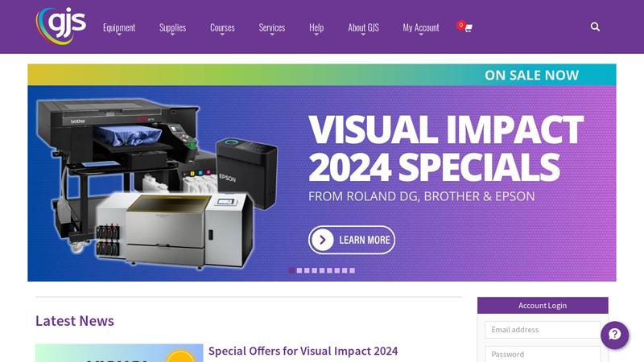Click the Email address field
Viewport: 644px width, 362px height.
(542, 330)
